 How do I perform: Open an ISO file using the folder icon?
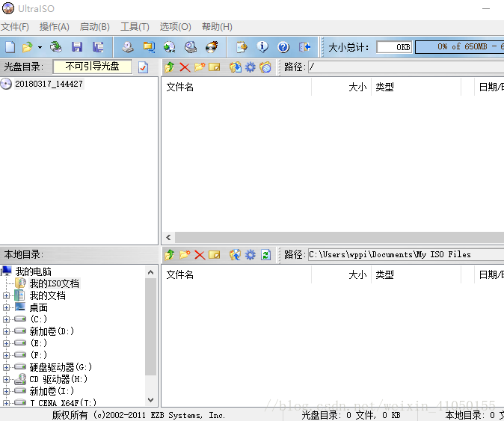click(28, 47)
